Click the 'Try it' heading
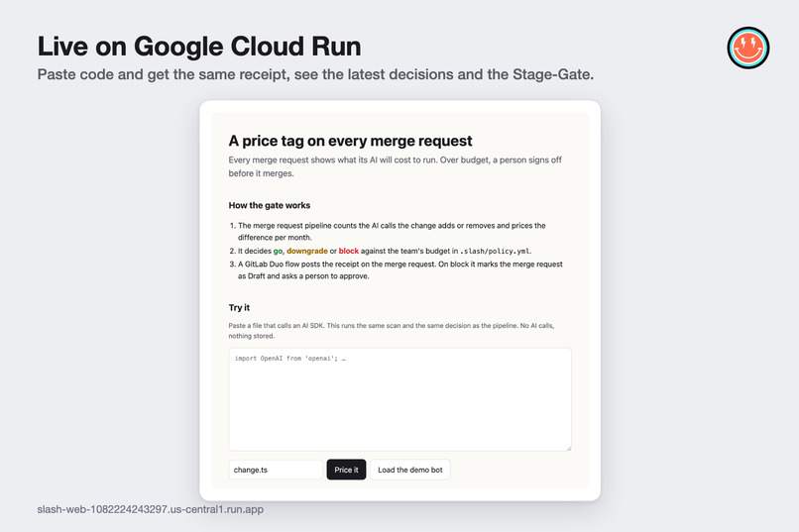 point(239,307)
